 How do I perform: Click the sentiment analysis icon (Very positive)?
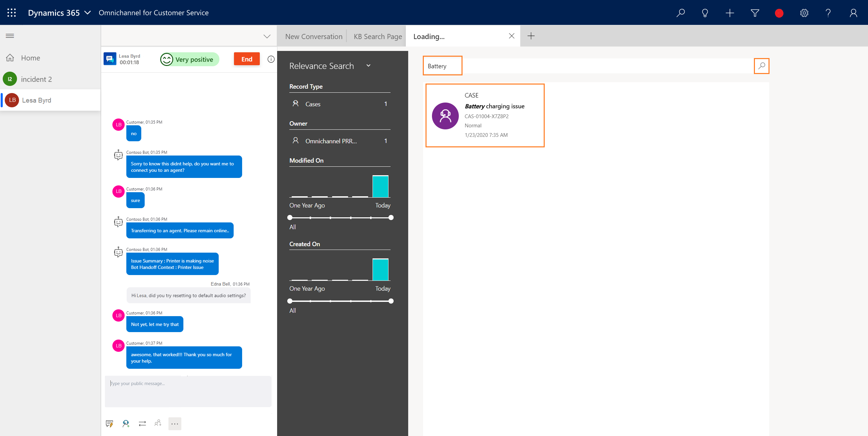pos(167,58)
